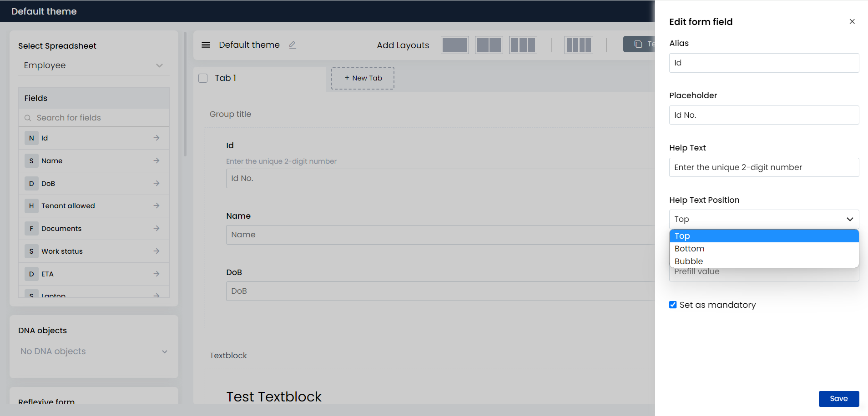Add a two-column layout

click(489, 45)
